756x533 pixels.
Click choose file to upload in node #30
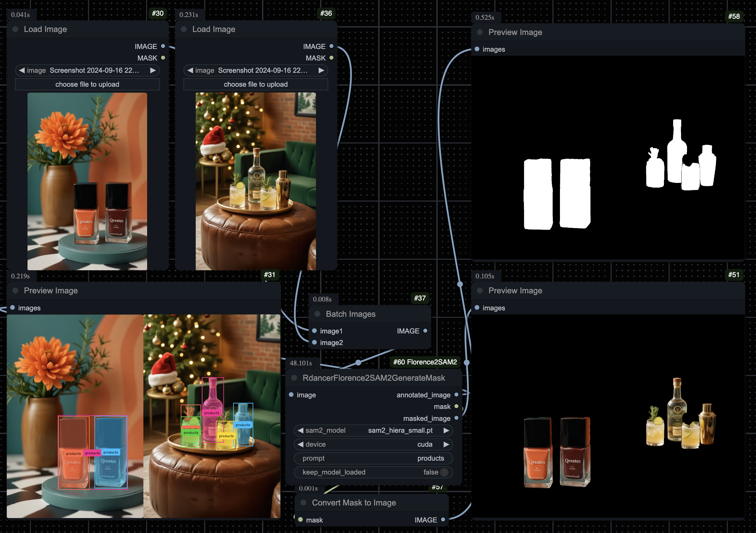(87, 84)
